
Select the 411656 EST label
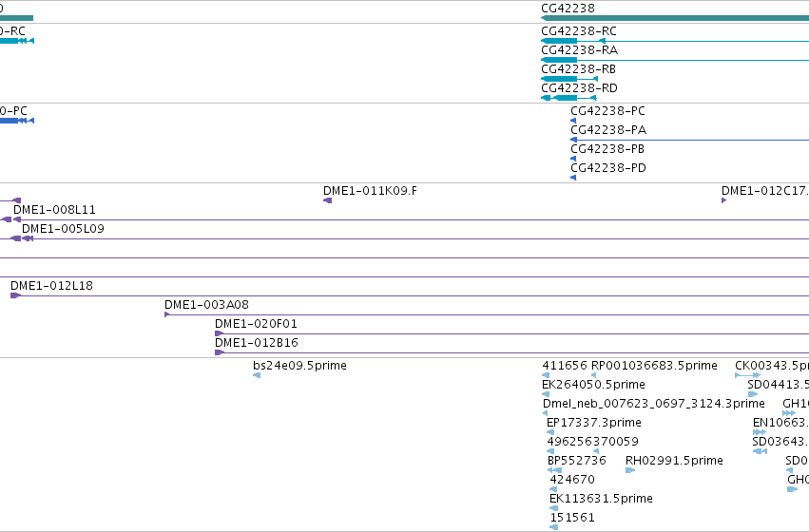click(565, 366)
